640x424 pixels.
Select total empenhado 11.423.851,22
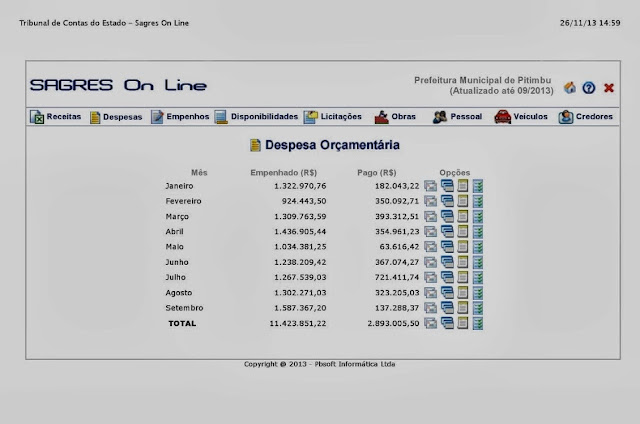point(298,324)
